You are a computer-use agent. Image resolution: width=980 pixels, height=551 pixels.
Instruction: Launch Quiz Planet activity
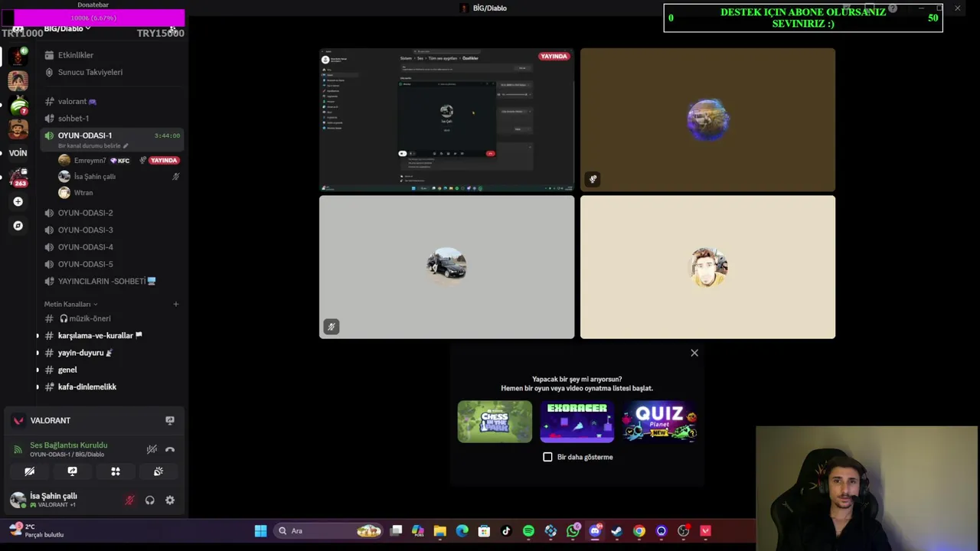click(659, 422)
